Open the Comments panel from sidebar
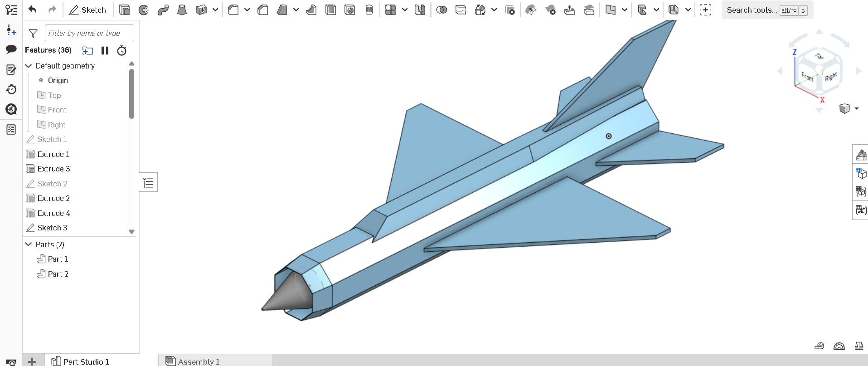The image size is (868, 366). point(11,49)
